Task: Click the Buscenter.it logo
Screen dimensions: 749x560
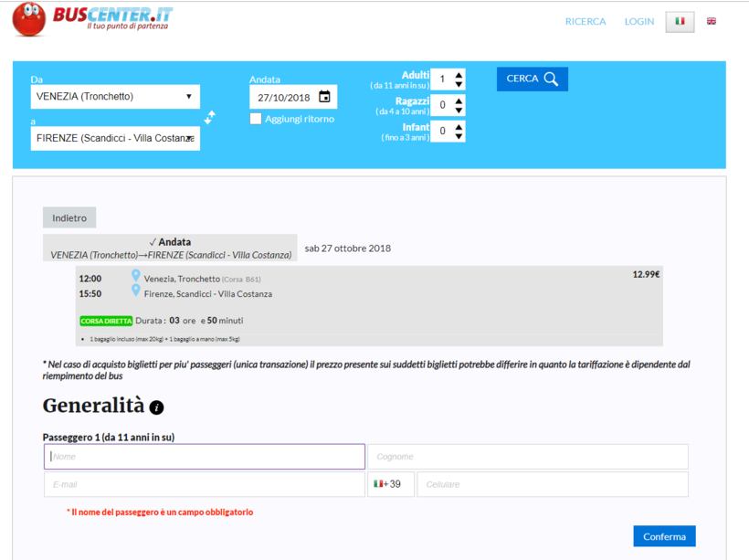Action: pyautogui.click(x=91, y=19)
